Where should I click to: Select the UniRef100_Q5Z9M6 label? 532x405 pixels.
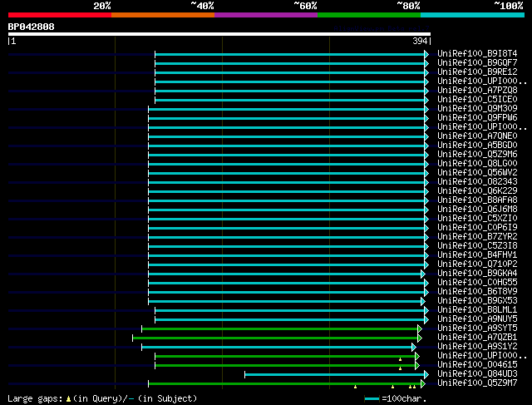(477, 155)
